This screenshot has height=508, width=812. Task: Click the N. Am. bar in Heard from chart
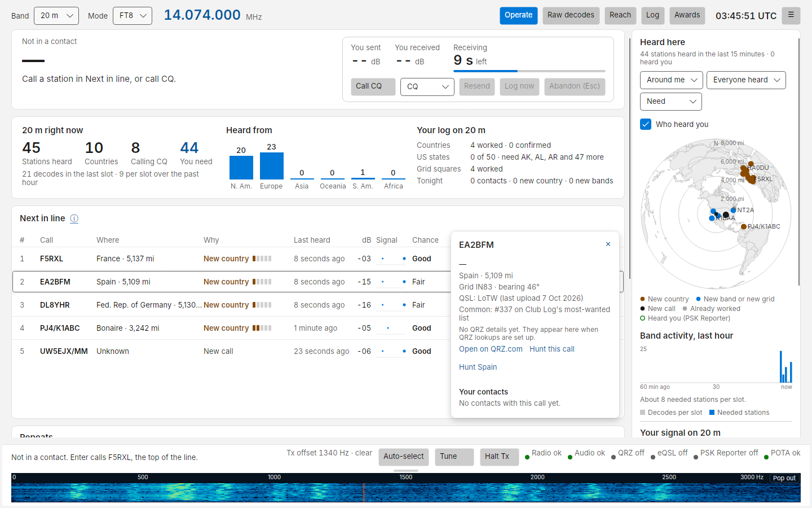tap(241, 168)
